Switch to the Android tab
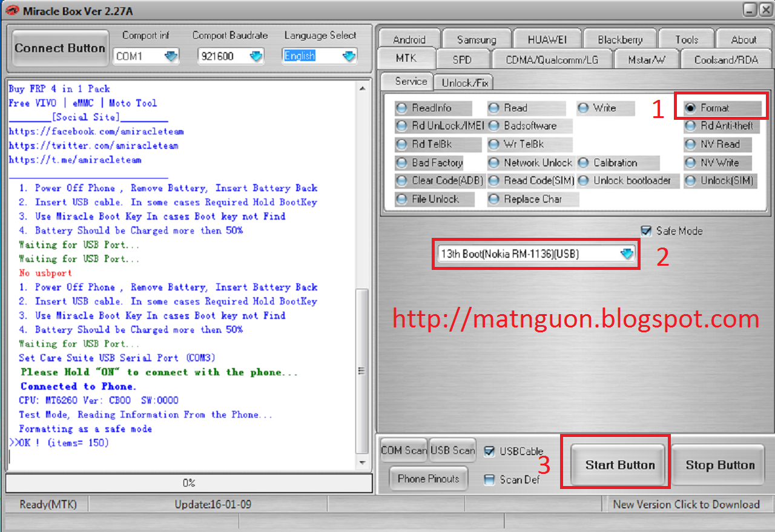Screen dimensions: 775x532 (409, 39)
